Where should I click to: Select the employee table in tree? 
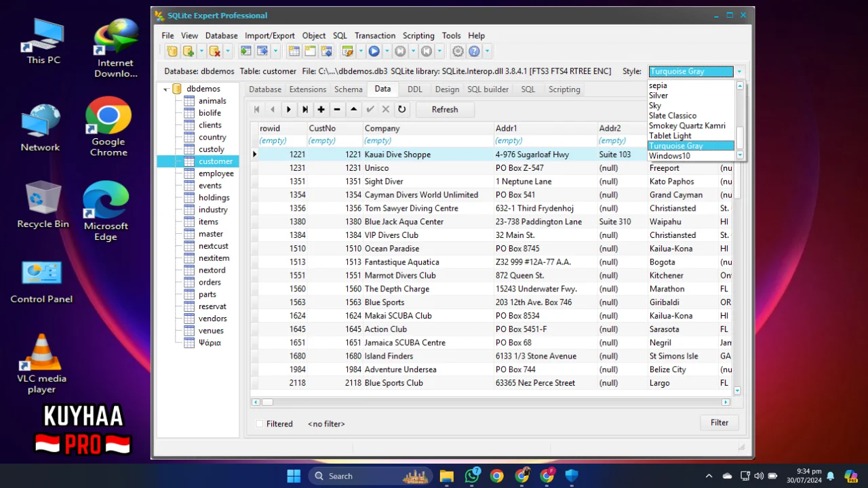[x=216, y=174]
